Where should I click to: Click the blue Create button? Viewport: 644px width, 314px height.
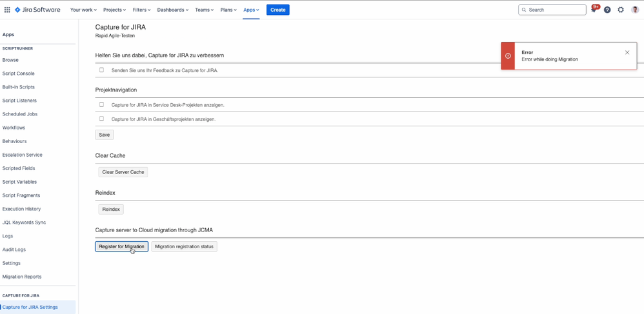[x=277, y=10]
